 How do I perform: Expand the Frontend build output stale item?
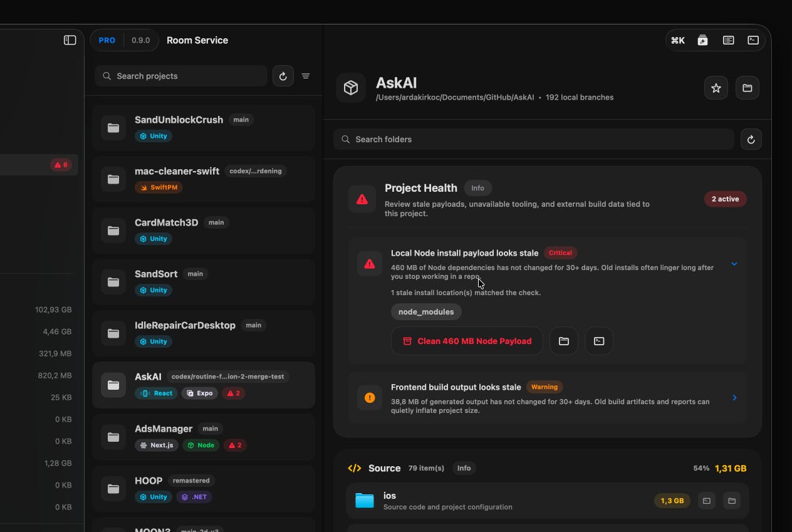tap(734, 397)
